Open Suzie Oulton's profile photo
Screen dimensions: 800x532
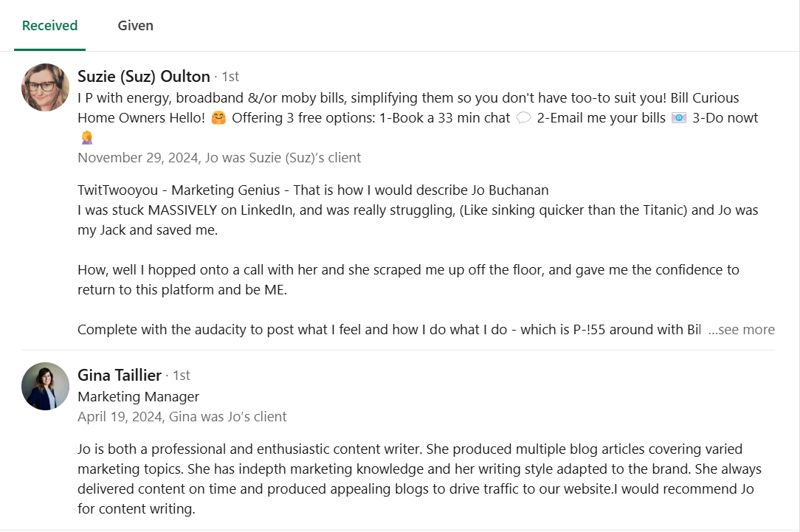pyautogui.click(x=46, y=87)
